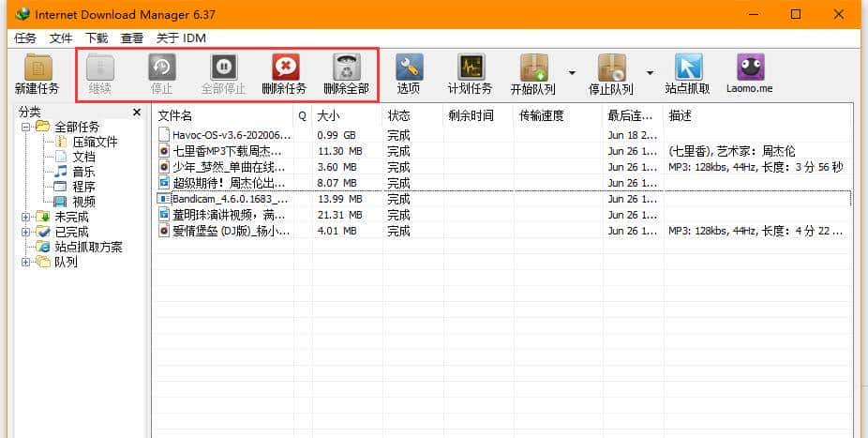Click video icon of 董明珠演讲视频 row
Viewport: 868px width, 438px height.
pos(163,214)
